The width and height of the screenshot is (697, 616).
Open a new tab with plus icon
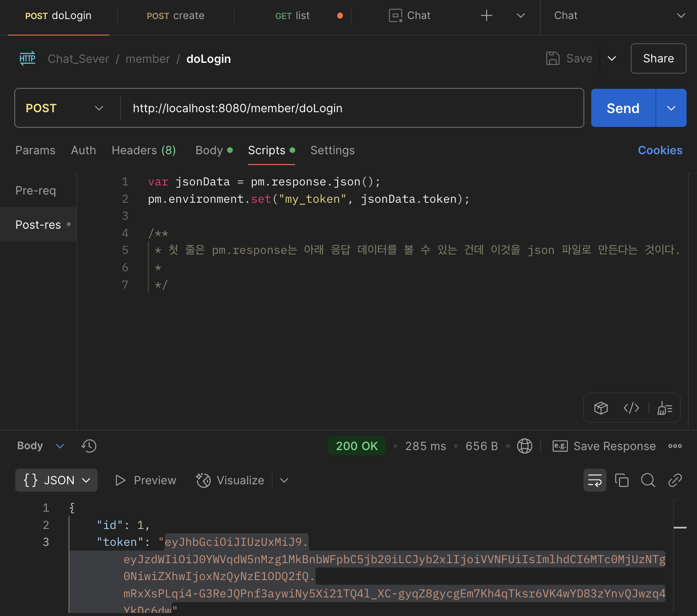tap(487, 16)
